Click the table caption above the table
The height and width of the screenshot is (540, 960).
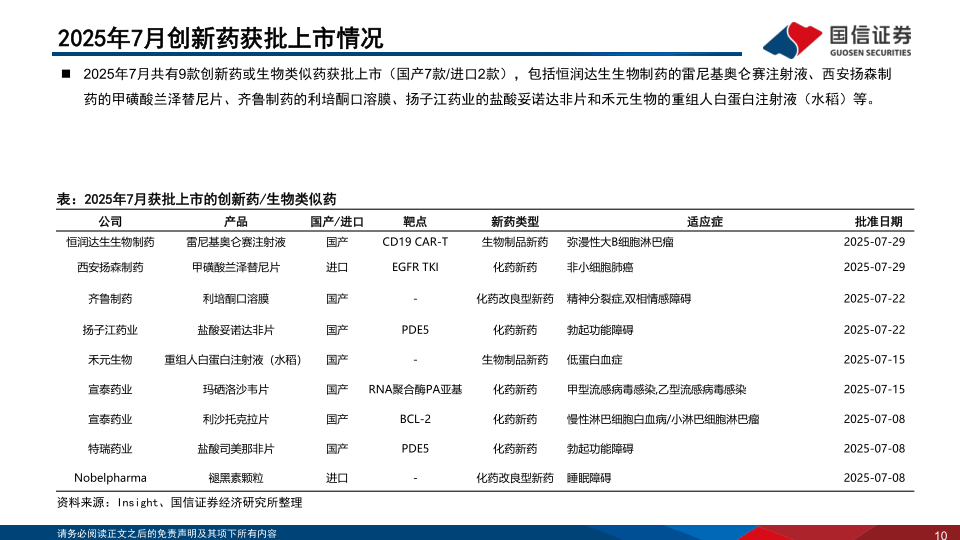(x=196, y=200)
